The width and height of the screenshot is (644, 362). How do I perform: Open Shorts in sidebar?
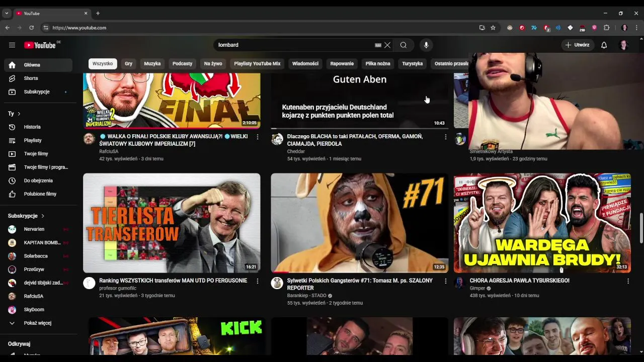(x=38, y=78)
